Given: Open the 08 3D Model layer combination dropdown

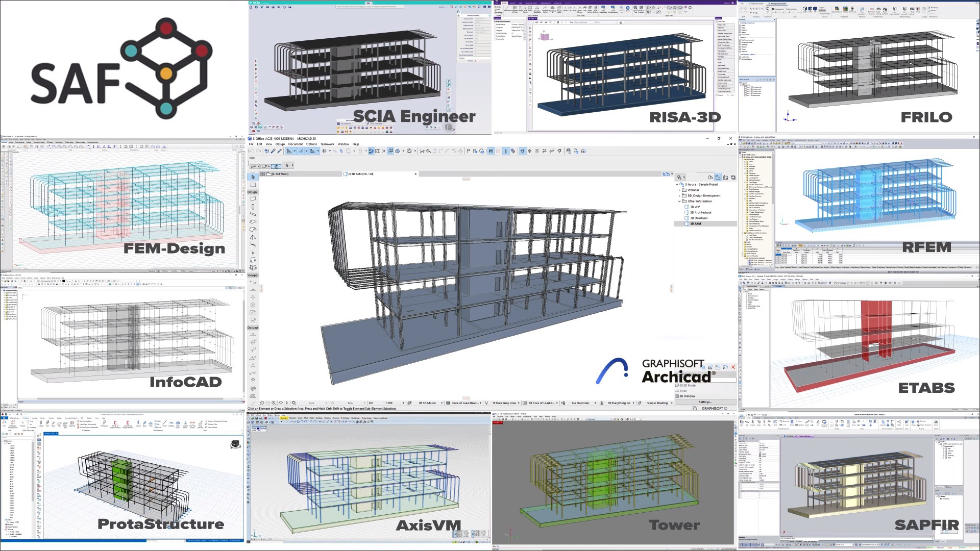Looking at the screenshot, I should 427,403.
